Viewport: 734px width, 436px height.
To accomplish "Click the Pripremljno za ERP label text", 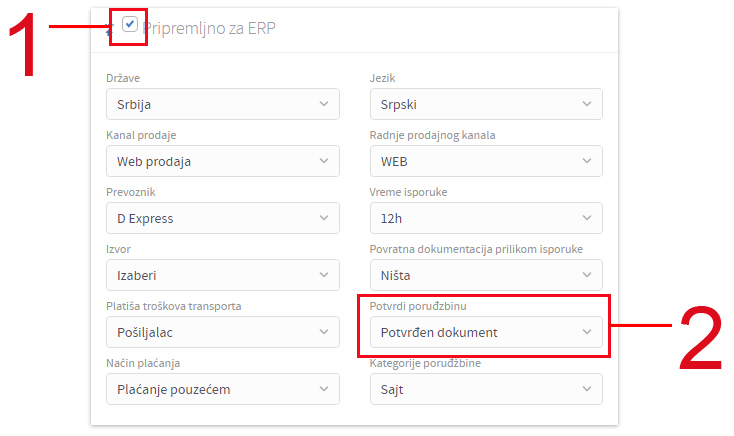I will [209, 28].
